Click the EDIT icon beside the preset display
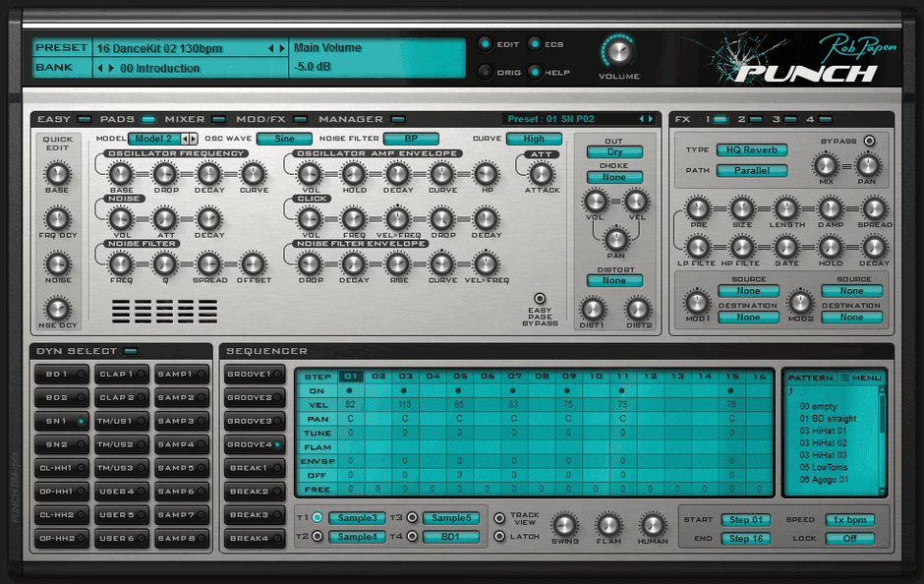924x584 pixels. pyautogui.click(x=484, y=42)
